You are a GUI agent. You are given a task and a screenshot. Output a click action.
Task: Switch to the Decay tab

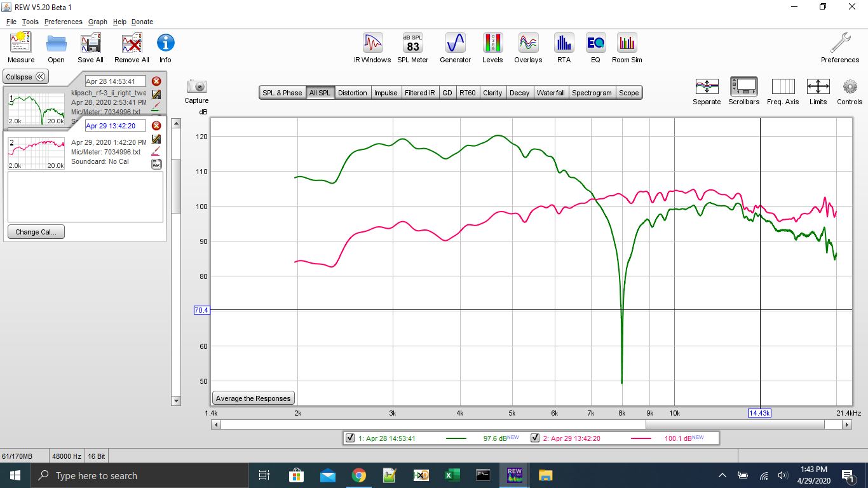pyautogui.click(x=519, y=93)
